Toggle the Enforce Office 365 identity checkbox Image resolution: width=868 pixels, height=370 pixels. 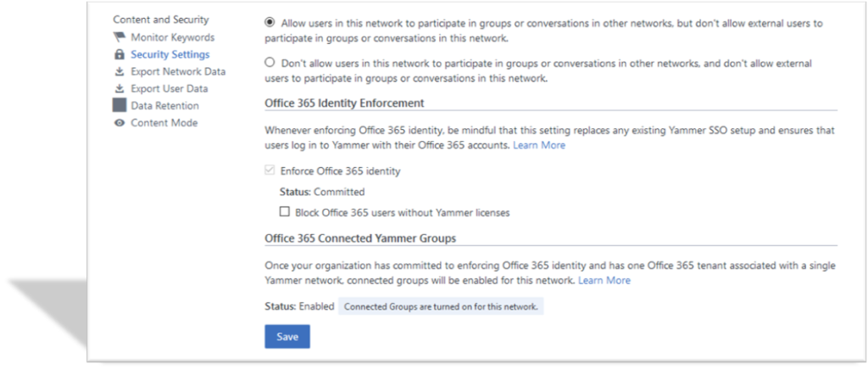(270, 171)
